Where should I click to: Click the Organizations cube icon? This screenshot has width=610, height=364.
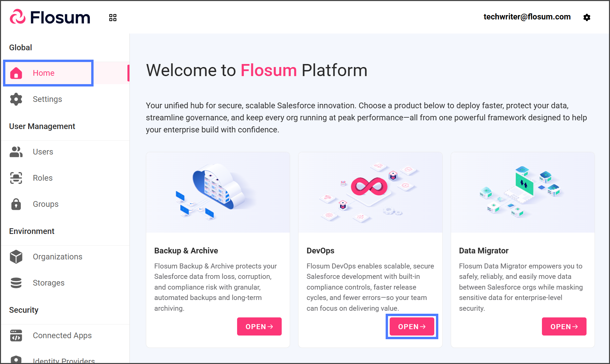[16, 257]
